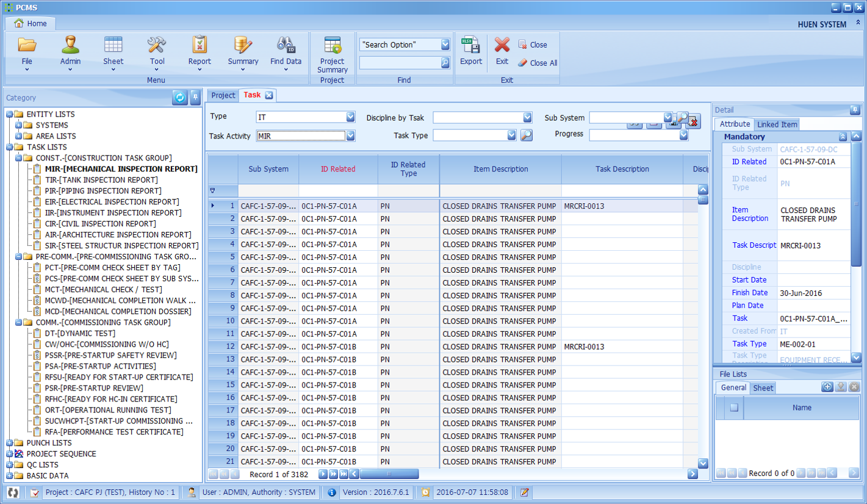867x504 pixels.
Task: Click the search text field under Search Option
Action: tap(400, 62)
